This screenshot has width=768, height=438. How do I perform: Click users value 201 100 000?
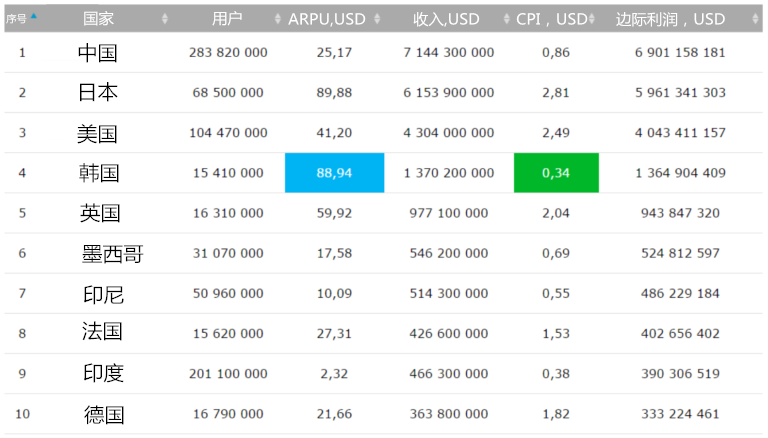228,374
